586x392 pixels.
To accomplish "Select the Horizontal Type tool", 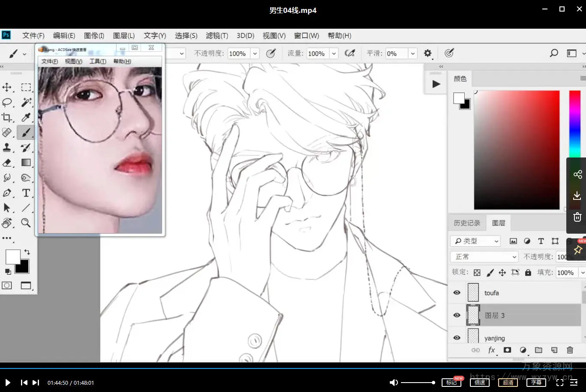I will 26,193.
